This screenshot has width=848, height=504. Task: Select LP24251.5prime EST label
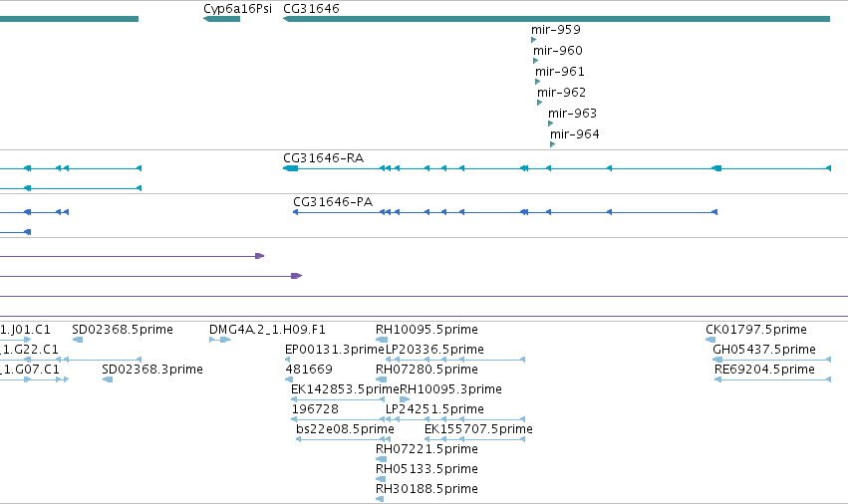[x=434, y=409]
